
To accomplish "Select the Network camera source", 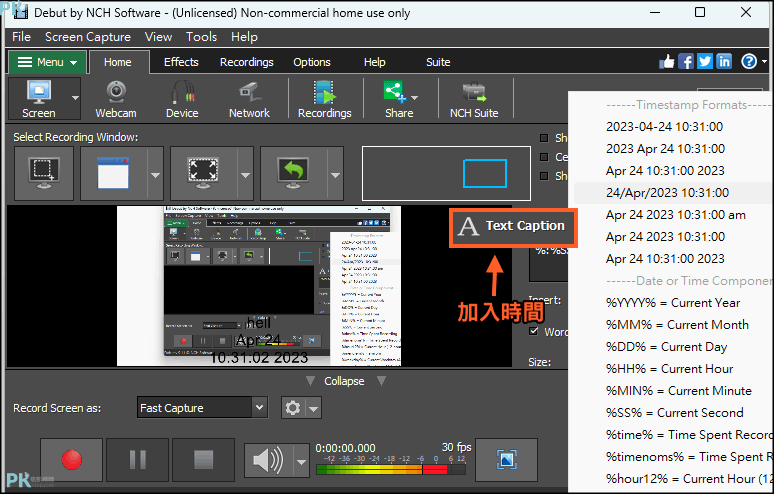I will pos(249,99).
